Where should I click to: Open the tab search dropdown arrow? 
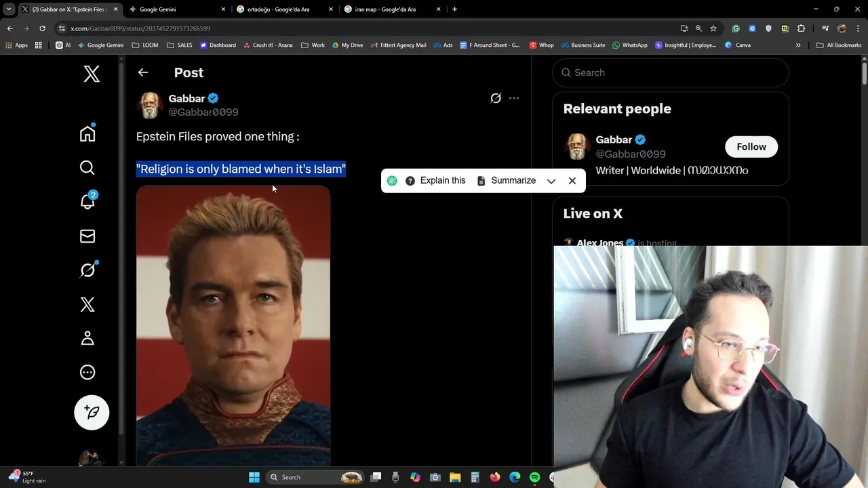click(x=9, y=9)
